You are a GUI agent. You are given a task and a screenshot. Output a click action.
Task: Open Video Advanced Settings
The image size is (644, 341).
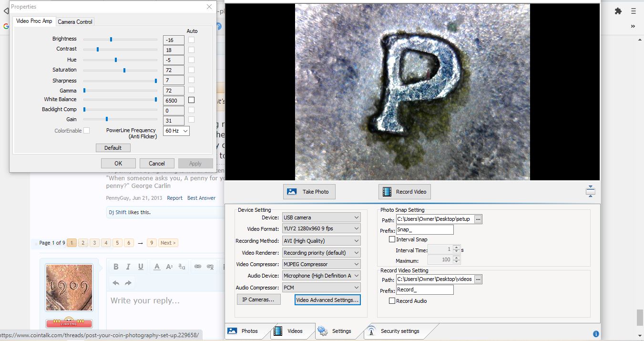[327, 300]
